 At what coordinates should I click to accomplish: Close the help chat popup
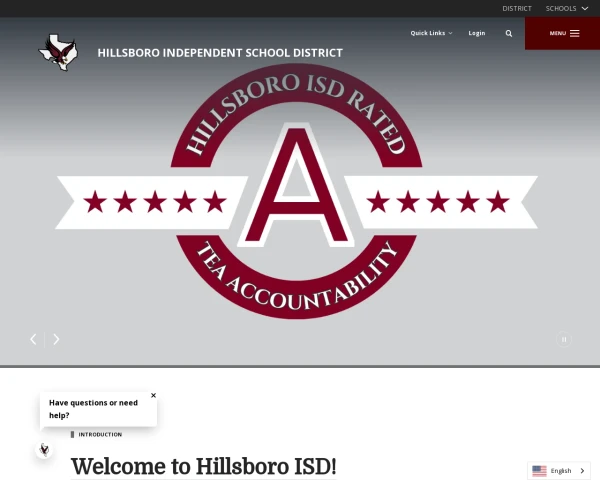153,395
